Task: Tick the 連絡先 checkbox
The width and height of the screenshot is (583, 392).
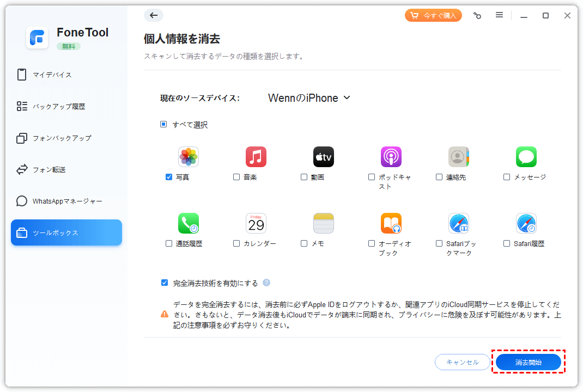Action: (439, 177)
